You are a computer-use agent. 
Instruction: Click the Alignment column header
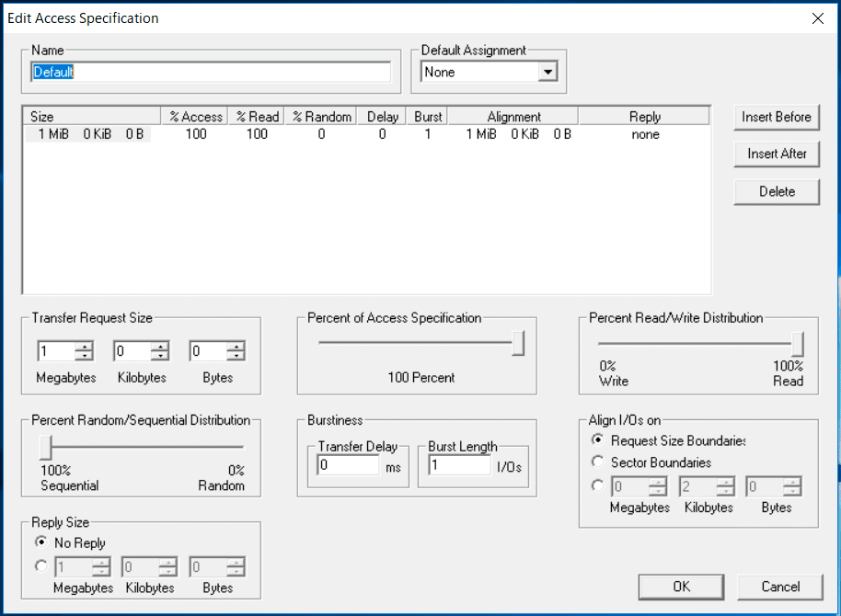(x=513, y=117)
